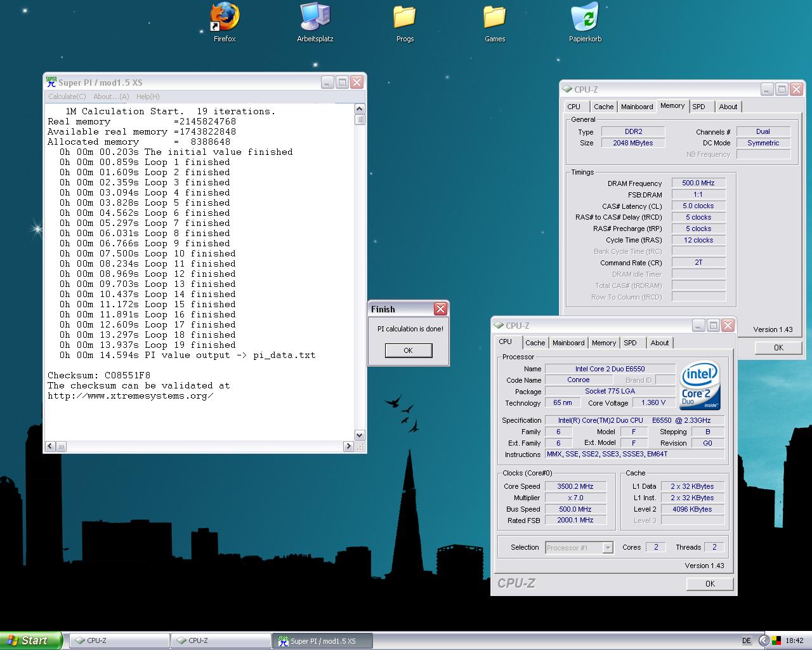
Task: Click the Memory CPU-Z title bar icon
Action: (567, 90)
